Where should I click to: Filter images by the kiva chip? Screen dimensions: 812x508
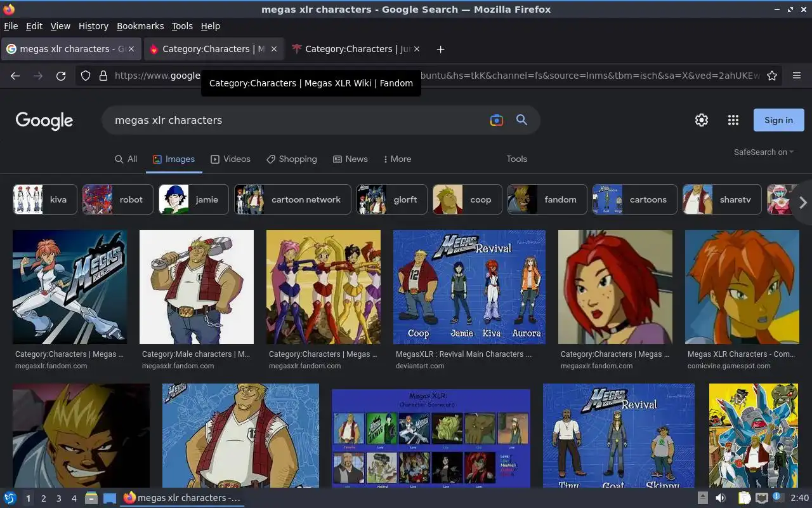tap(45, 199)
